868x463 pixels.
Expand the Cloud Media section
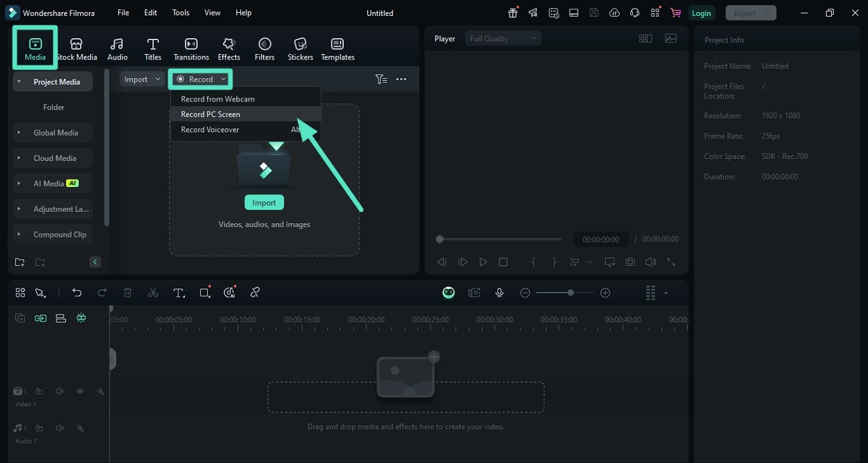tap(19, 158)
